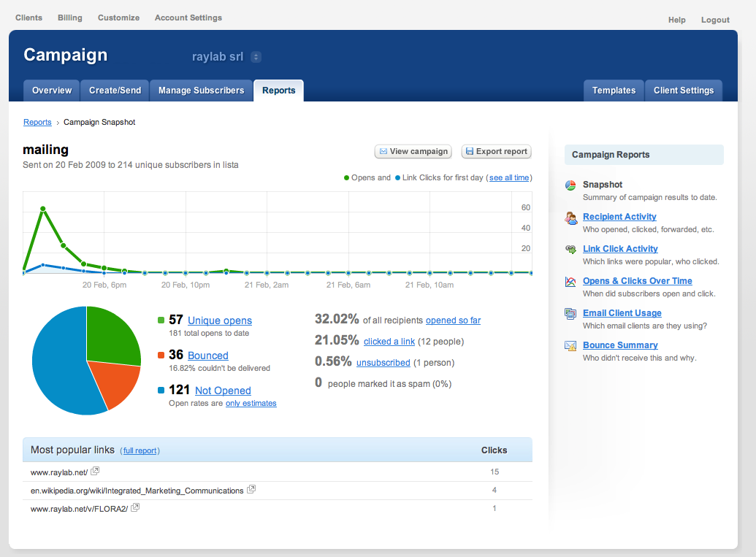756x557 pixels.
Task: Click the Opens & Clicks Over Time chart icon
Action: (x=570, y=282)
